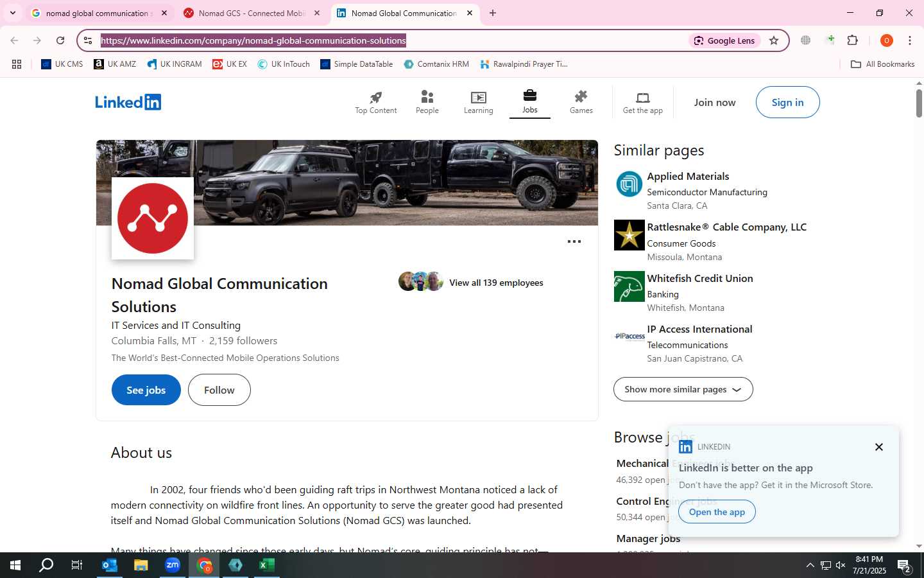Open UK InTouch bookmark
924x578 pixels.
284,64
